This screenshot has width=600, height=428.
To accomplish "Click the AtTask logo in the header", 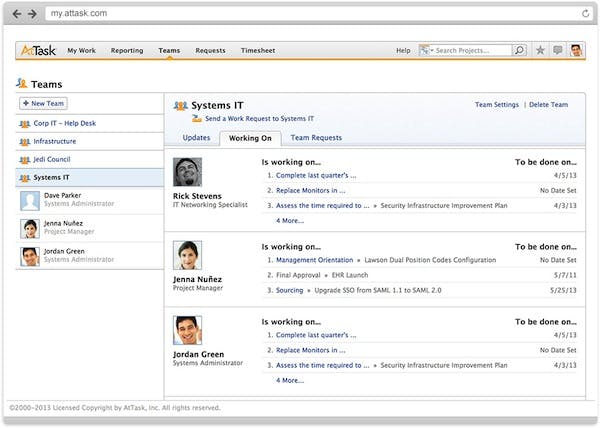I will 37,50.
